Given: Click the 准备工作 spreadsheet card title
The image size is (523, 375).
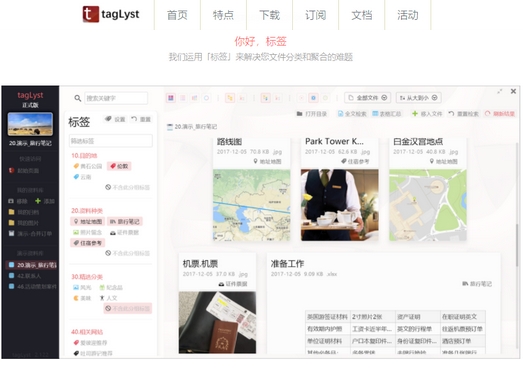Looking at the screenshot, I should coord(287,264).
